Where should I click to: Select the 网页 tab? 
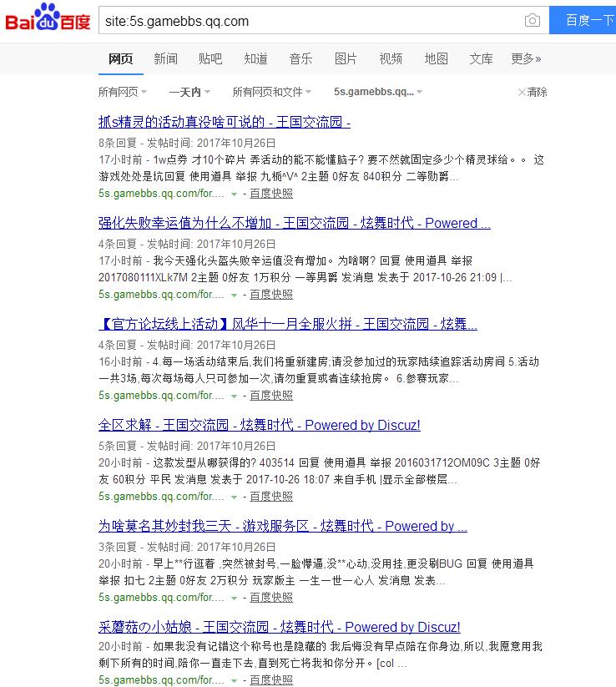click(120, 58)
